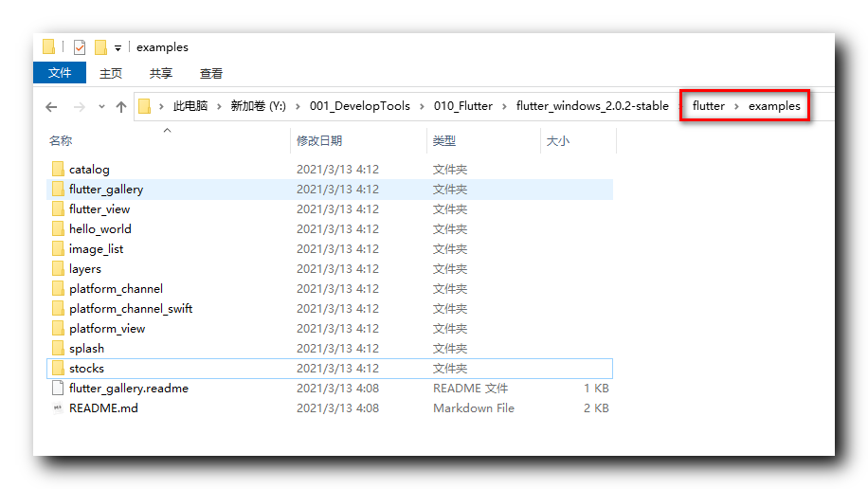Go back with the left arrow button
Viewport: 868px width, 489px height.
[51, 107]
